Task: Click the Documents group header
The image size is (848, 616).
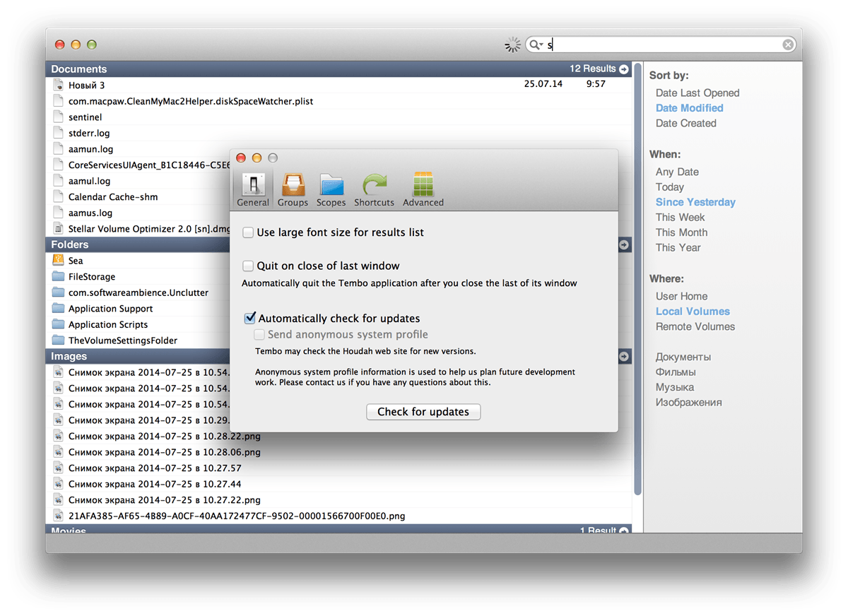Action: point(339,69)
